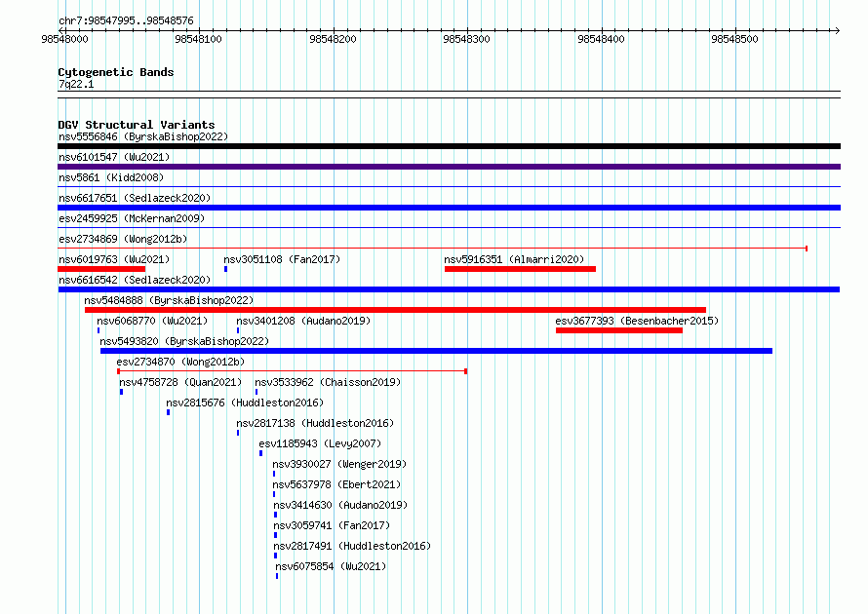The image size is (868, 614).
Task: Open the esv3677393 (Besenbacher2015) label
Action: tap(637, 321)
